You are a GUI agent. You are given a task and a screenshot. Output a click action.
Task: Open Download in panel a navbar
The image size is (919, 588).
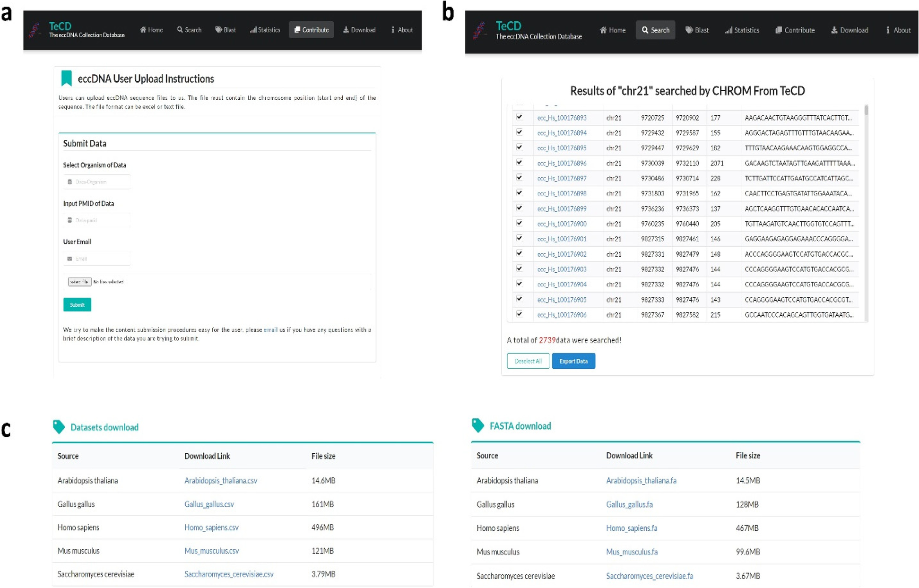(x=359, y=30)
